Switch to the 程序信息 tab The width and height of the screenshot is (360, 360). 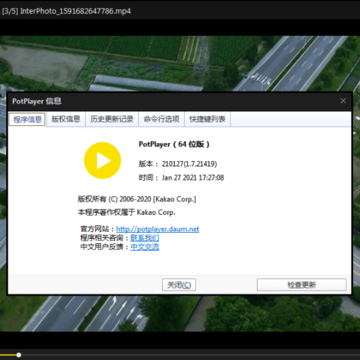[27, 119]
